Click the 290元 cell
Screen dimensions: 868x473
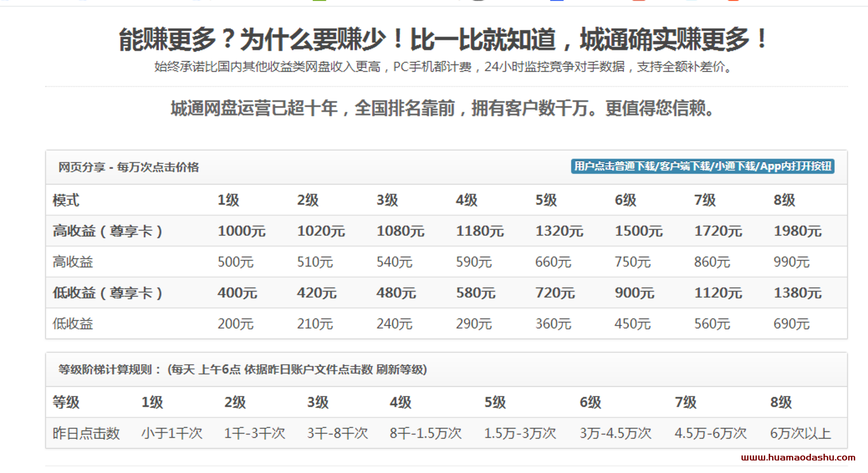474,324
